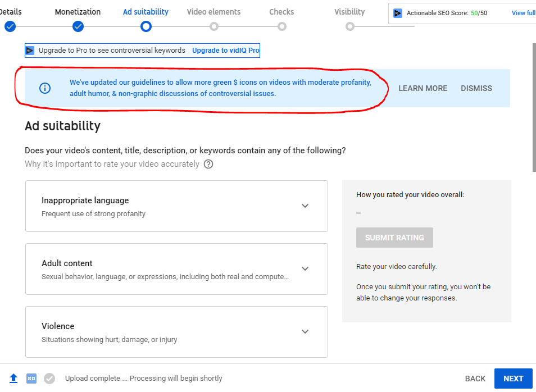Click the Monetization step checkmark circle
Screen dimensions: 536x392
tap(78, 26)
